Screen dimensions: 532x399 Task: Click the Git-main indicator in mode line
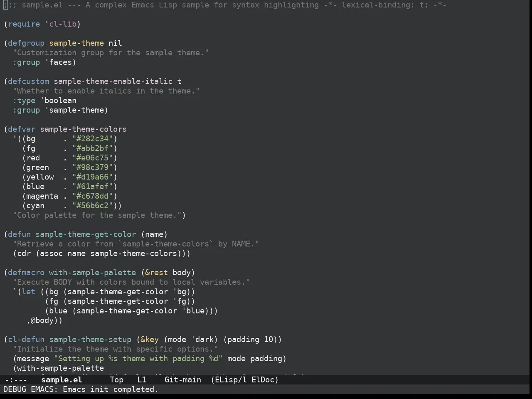183,379
